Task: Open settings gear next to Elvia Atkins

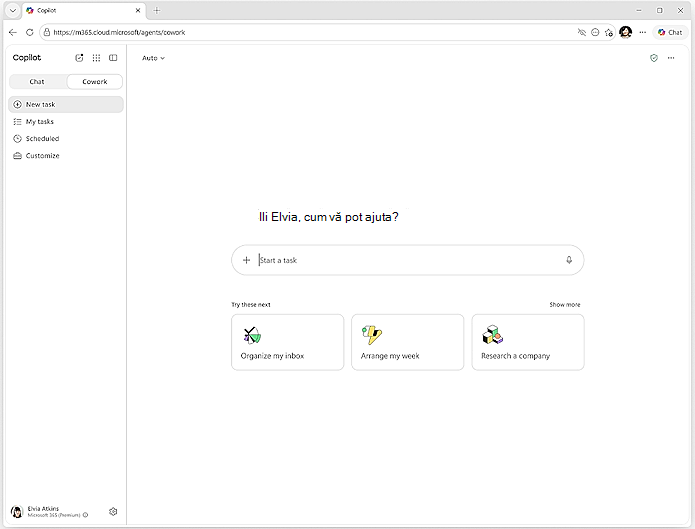Action: 113,512
